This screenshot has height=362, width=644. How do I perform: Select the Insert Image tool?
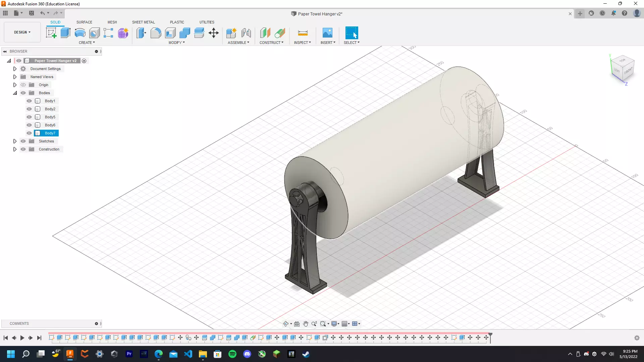(327, 33)
